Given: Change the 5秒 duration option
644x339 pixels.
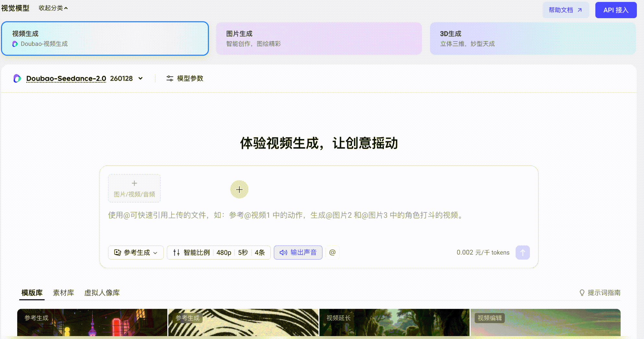Looking at the screenshot, I should pos(243,252).
